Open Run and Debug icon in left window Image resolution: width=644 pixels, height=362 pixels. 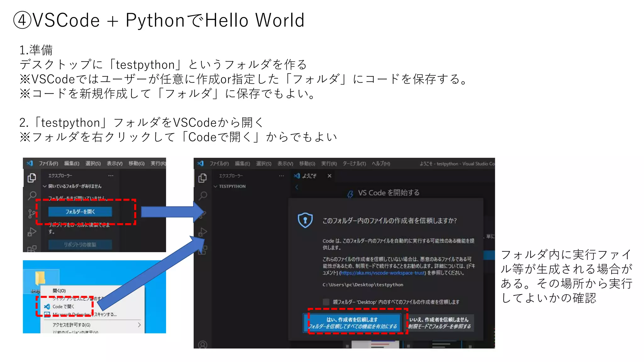[32, 232]
